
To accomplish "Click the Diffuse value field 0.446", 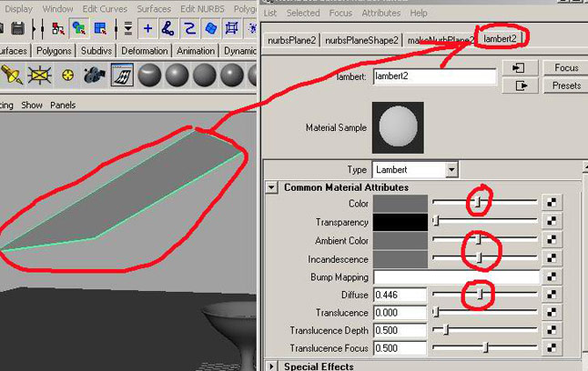I will (x=400, y=295).
